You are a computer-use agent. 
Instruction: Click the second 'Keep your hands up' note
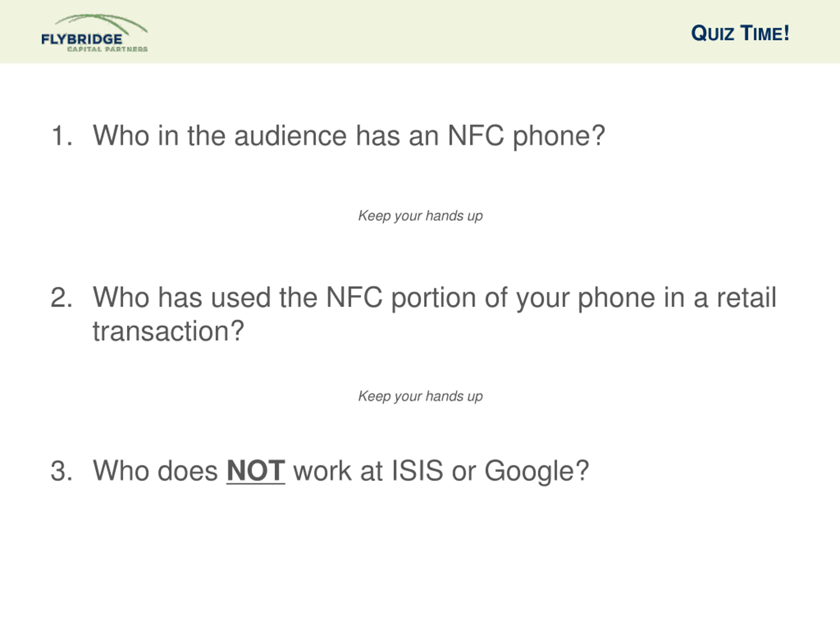pyautogui.click(x=420, y=396)
